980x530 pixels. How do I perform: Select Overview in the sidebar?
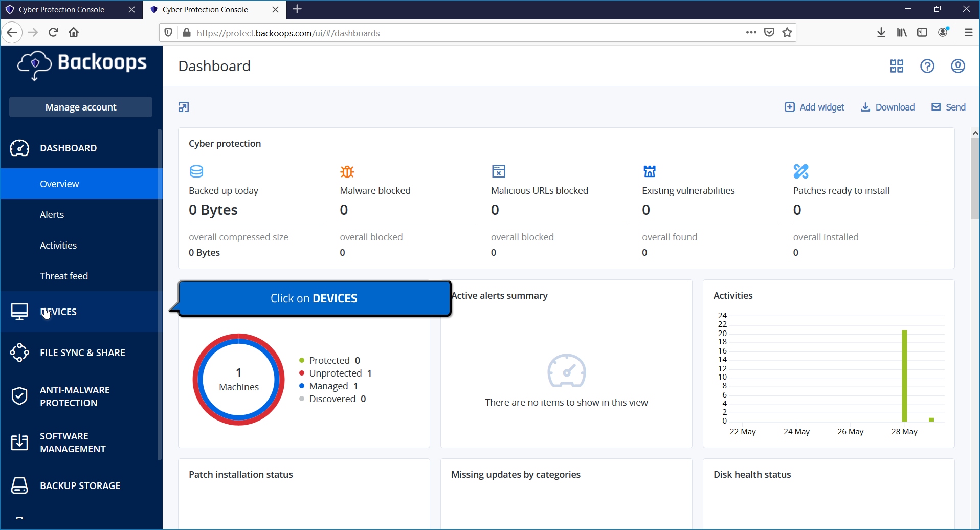pos(81,184)
